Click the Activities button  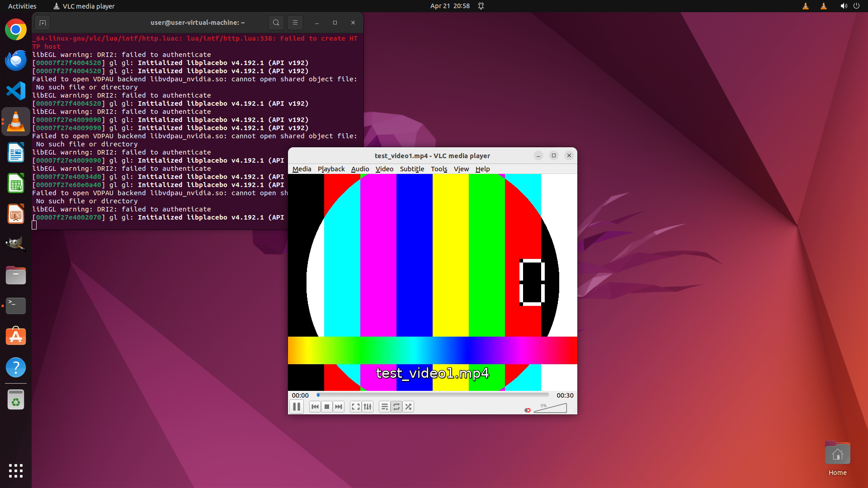click(22, 6)
